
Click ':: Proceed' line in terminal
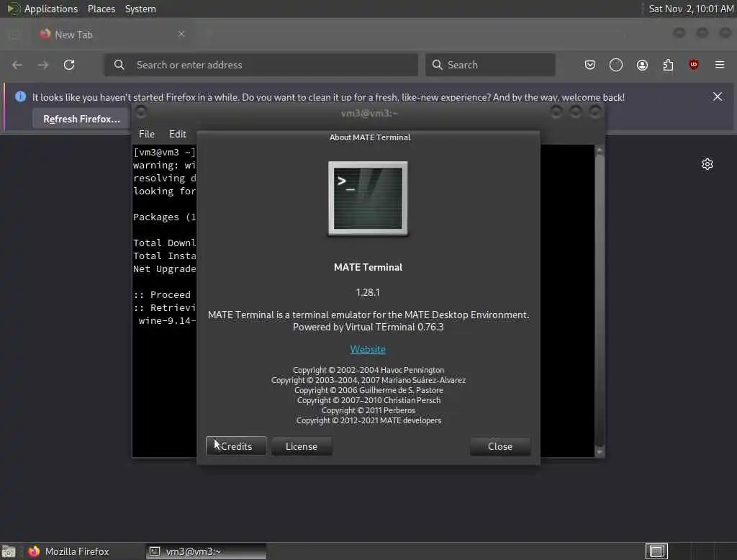[162, 295]
